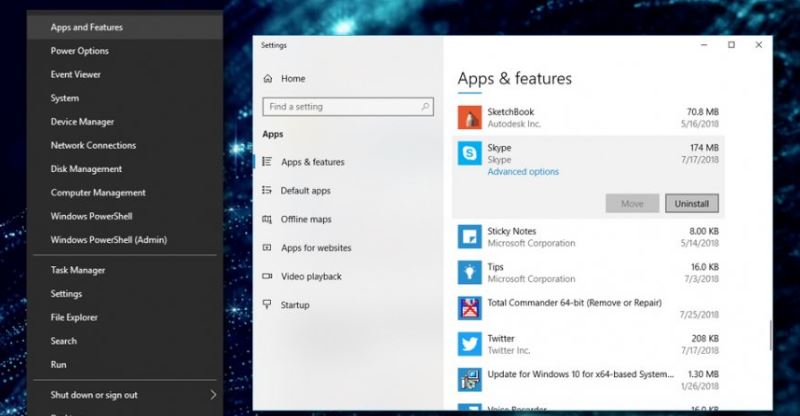800x416 pixels.
Task: Focus the Find a setting search box
Action: pos(348,107)
